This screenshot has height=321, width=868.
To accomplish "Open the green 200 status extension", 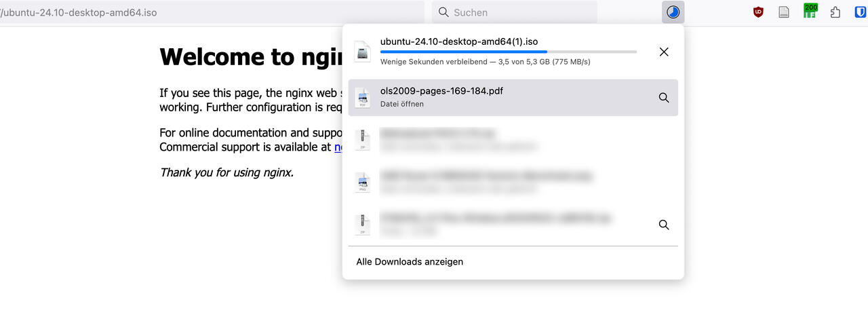I will [810, 11].
